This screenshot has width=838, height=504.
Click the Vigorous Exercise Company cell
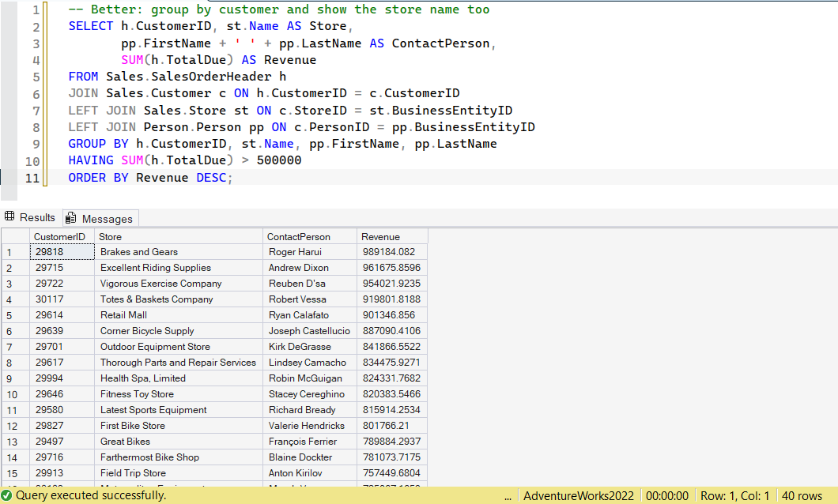point(179,284)
